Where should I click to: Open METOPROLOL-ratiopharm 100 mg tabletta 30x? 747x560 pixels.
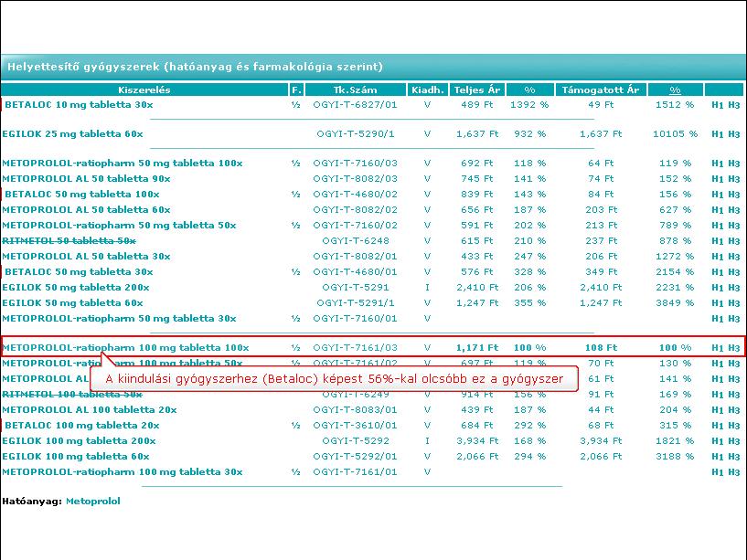(x=122, y=472)
